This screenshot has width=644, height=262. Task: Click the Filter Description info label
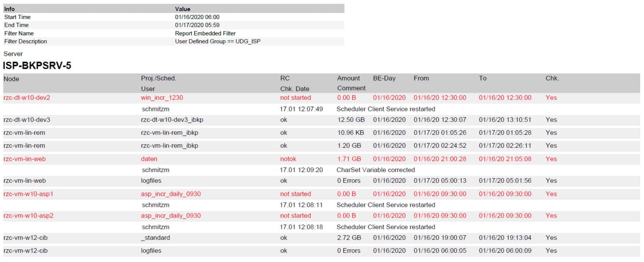[25, 41]
